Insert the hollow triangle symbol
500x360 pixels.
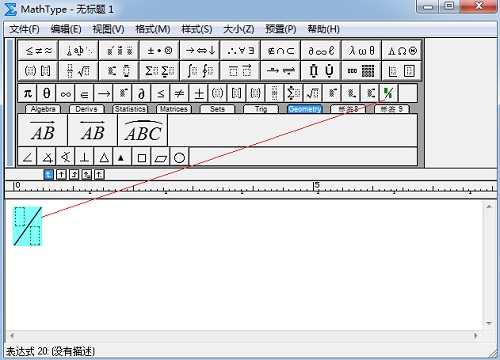coord(104,157)
